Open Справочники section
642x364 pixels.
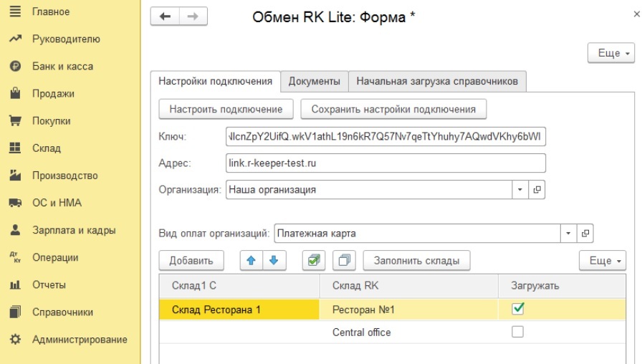(x=62, y=312)
